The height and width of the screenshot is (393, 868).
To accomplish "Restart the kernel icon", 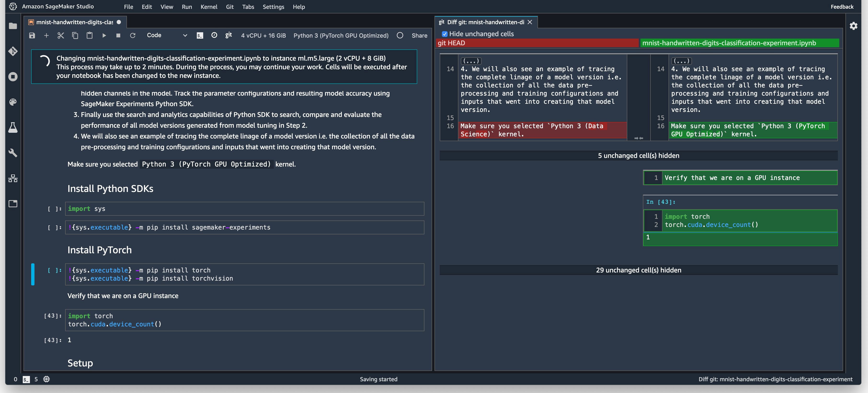I will 133,35.
